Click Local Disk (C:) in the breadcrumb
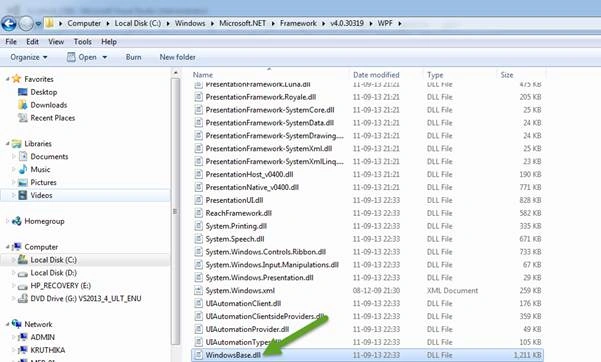601x362 pixels. coord(138,23)
